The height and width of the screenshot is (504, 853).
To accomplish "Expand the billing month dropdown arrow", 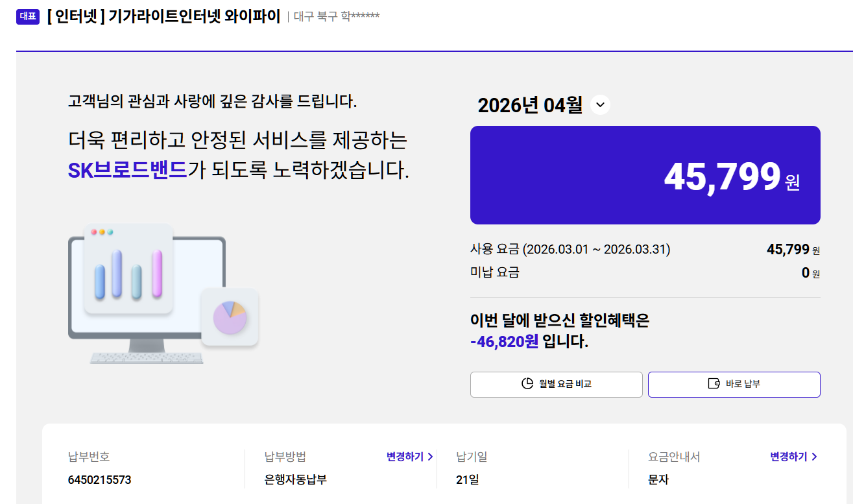I will (601, 104).
